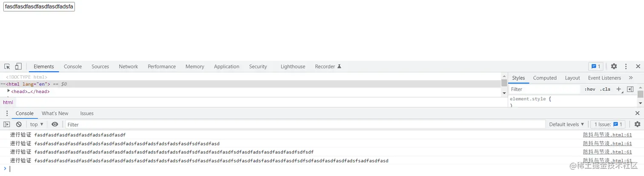The width and height of the screenshot is (644, 176).
Task: Select the Event Listeners sidebar tab
Action: tap(604, 78)
